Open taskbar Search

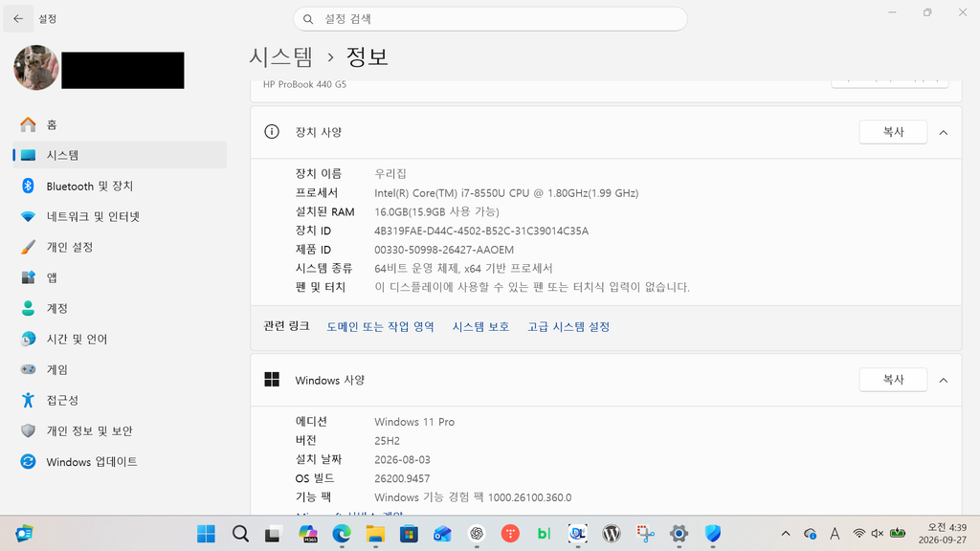[240, 534]
